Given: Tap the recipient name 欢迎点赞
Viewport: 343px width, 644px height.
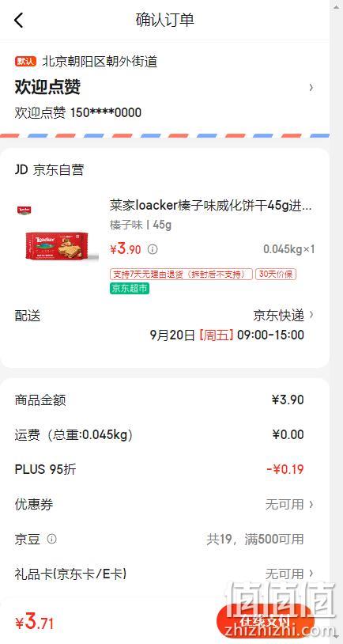Looking at the screenshot, I should [47, 87].
